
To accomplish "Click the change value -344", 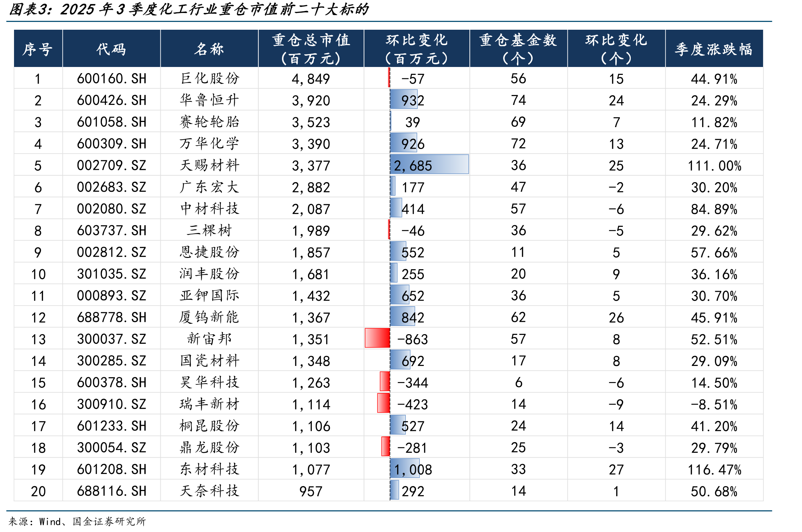I will (x=413, y=383).
